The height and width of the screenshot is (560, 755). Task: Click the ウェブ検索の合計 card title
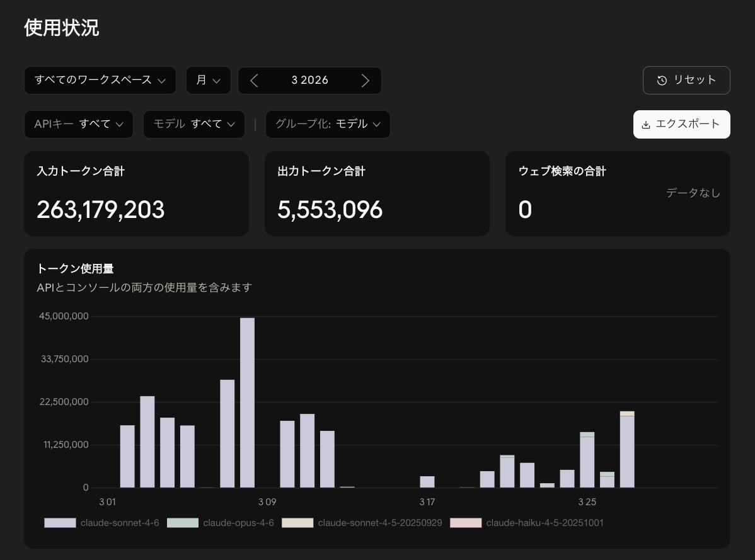(562, 171)
